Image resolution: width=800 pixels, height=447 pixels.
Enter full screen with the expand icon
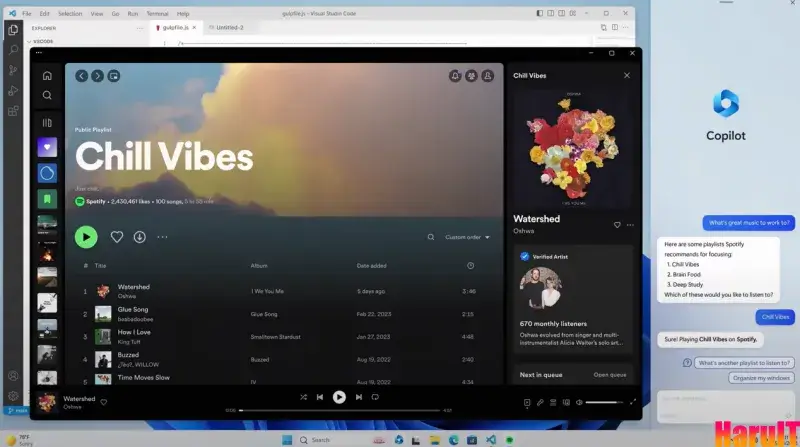tap(633, 402)
